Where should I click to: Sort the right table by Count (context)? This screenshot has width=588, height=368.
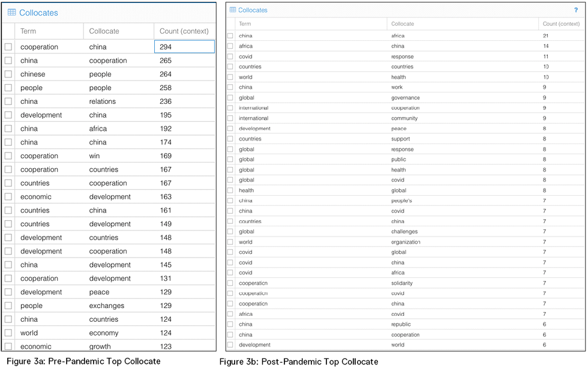(560, 23)
